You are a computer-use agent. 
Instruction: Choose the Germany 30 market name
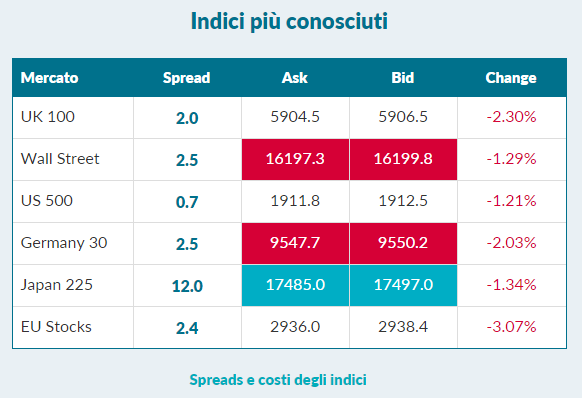point(64,243)
